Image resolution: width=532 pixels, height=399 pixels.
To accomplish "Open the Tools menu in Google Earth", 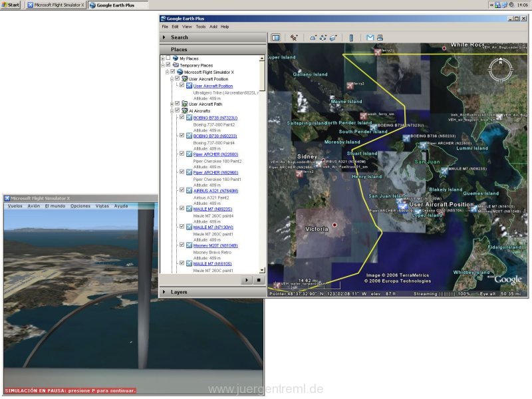I will tap(201, 27).
